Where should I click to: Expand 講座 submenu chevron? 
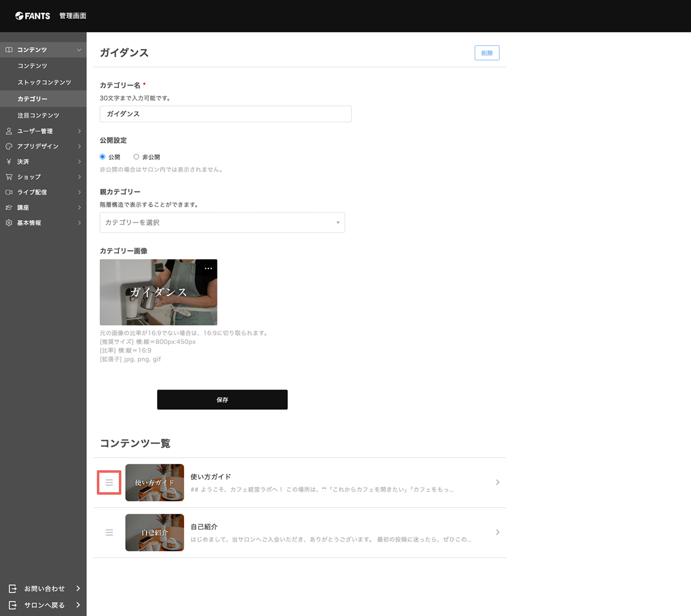tap(79, 208)
